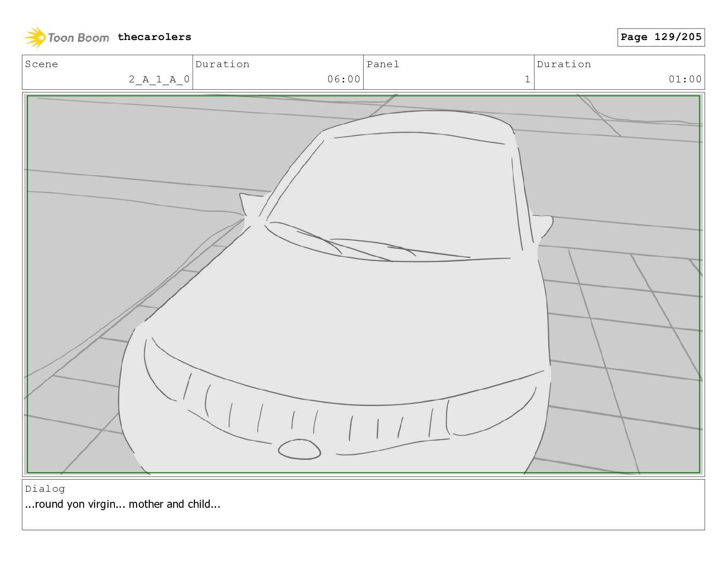728x563 pixels.
Task: Select the scene name 2_A_1_A_0
Action: pyautogui.click(x=159, y=80)
